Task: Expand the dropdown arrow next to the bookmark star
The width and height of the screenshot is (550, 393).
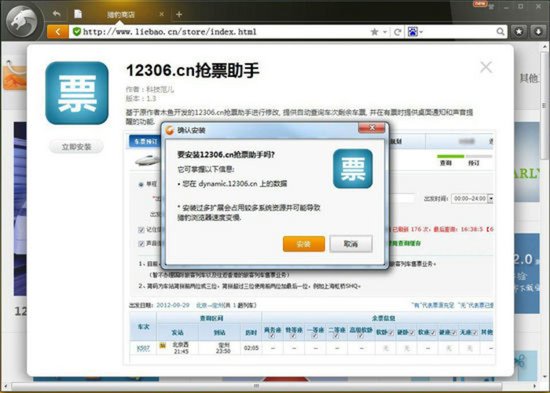Action: pos(385,32)
